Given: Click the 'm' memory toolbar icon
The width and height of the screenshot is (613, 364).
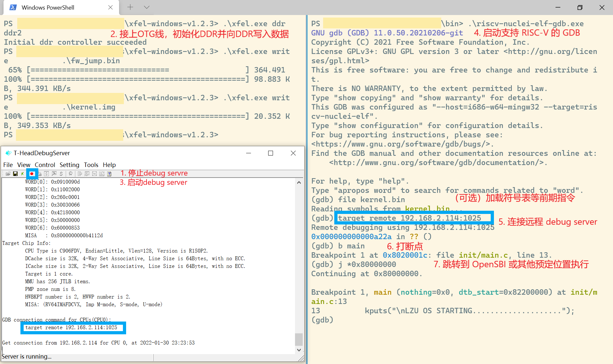Looking at the screenshot, I should click(x=95, y=174).
